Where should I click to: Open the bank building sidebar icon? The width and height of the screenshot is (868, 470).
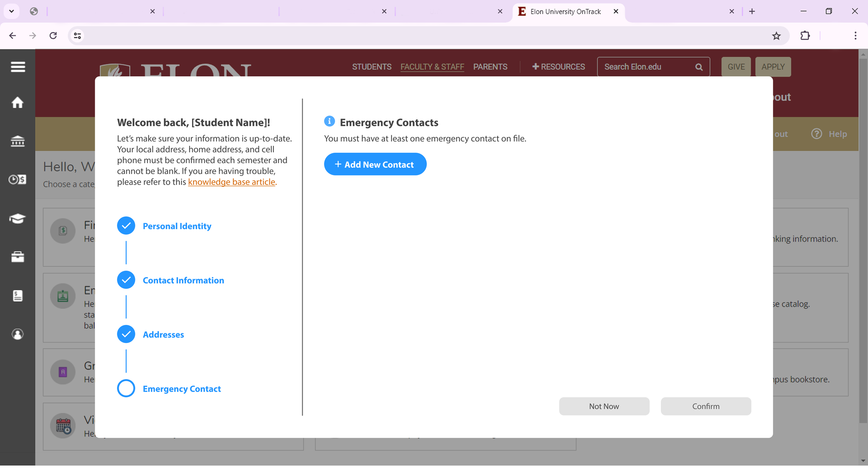17,141
